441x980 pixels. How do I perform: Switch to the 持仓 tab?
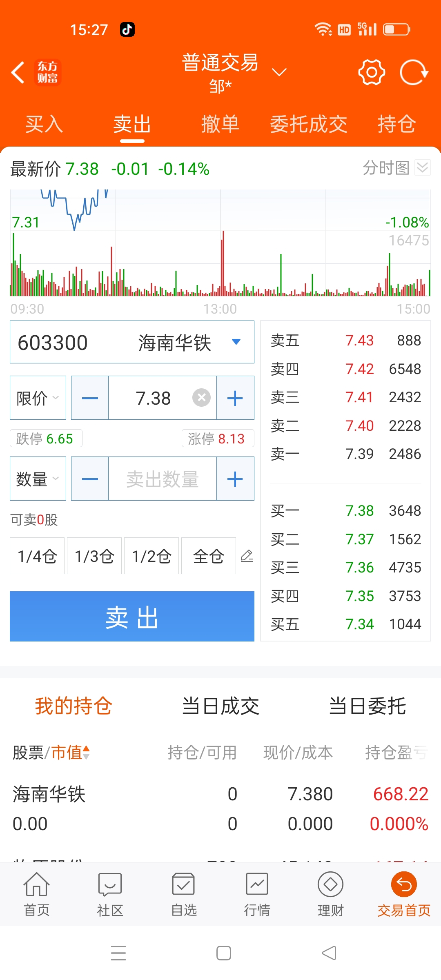[397, 124]
